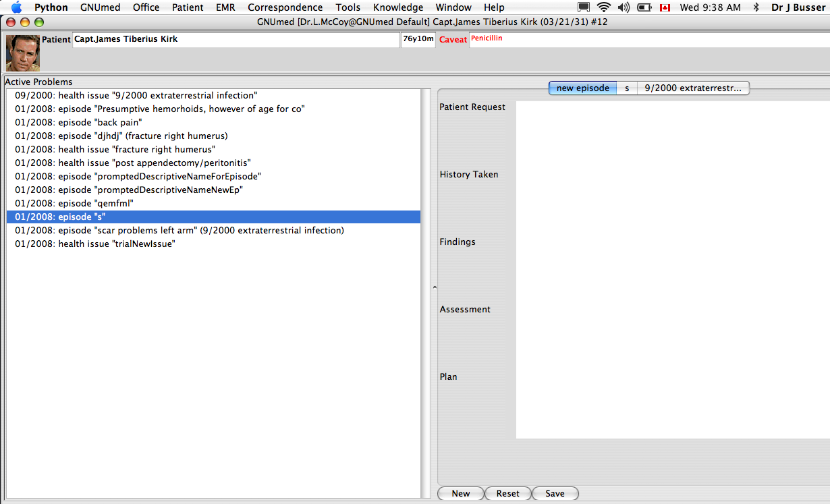Select episode "Presumptive hemorhoids, however of age for co"

coord(213,109)
